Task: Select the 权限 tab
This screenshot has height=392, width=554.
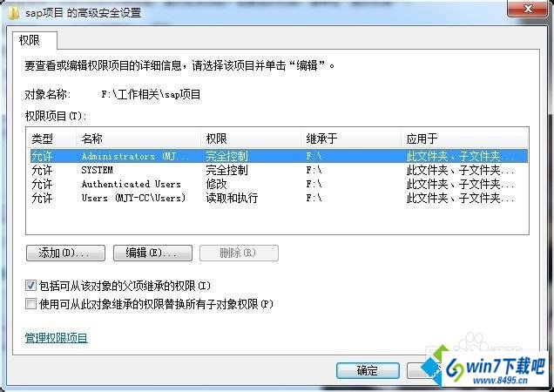Action: tap(30, 40)
